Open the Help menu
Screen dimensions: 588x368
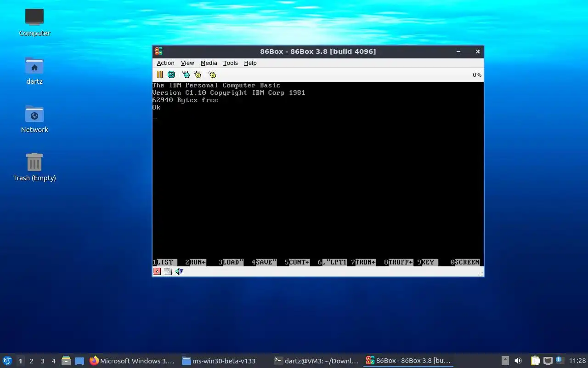(250, 63)
